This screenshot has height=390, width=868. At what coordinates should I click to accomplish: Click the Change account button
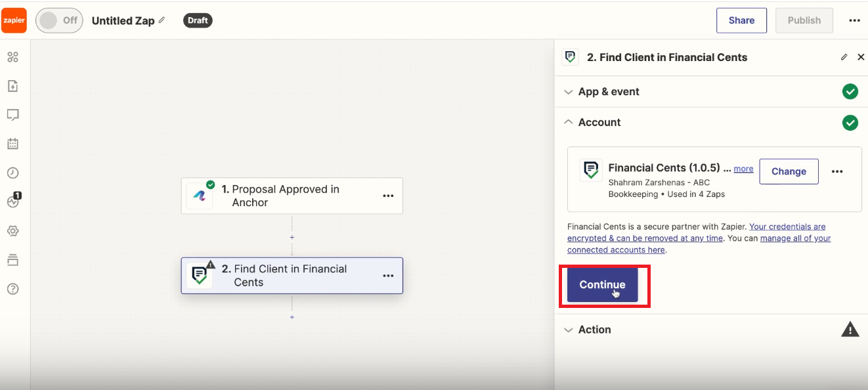pos(789,171)
